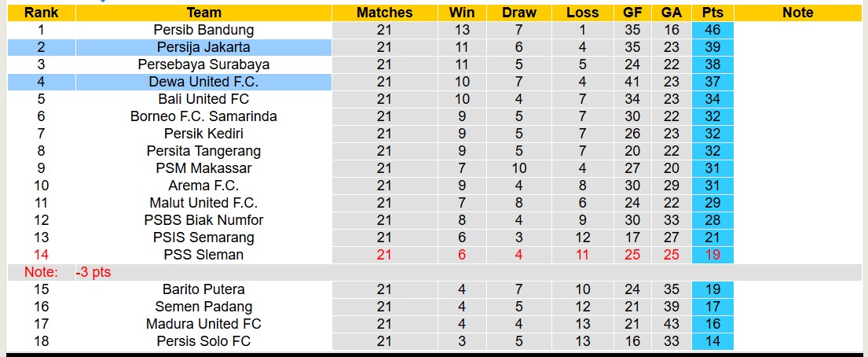Viewport: 868px width, 357px height.
Task: Click the Rank column header
Action: 41,13
